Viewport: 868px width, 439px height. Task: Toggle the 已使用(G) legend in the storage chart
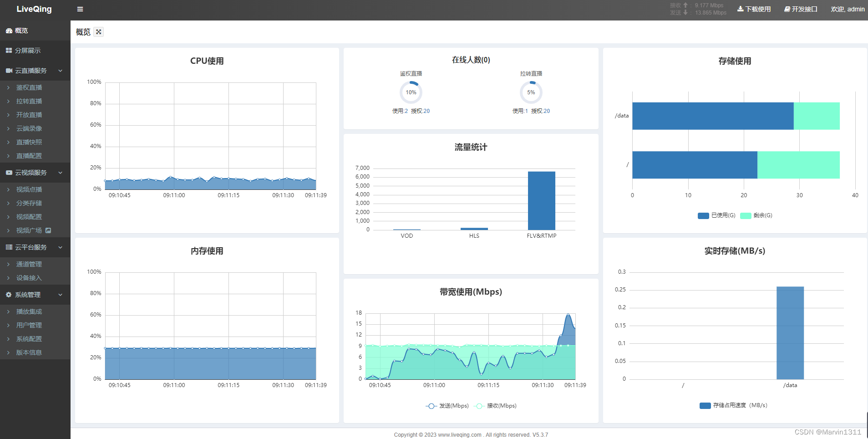point(716,215)
